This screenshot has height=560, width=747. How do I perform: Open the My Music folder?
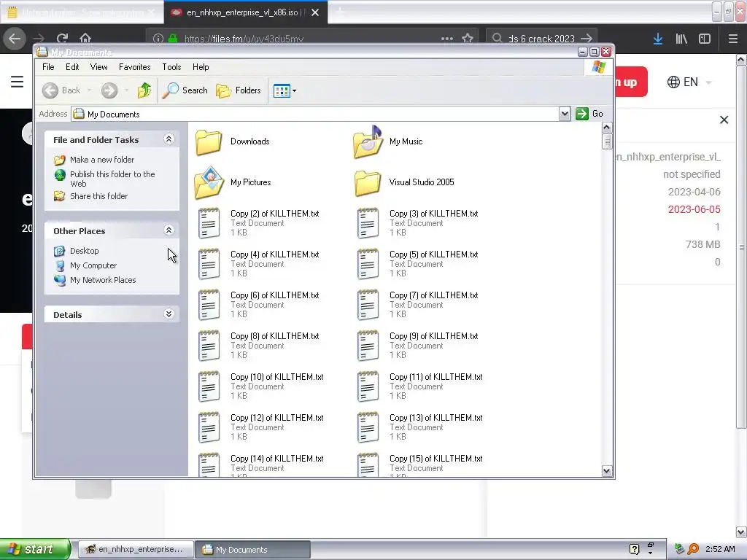click(x=368, y=142)
